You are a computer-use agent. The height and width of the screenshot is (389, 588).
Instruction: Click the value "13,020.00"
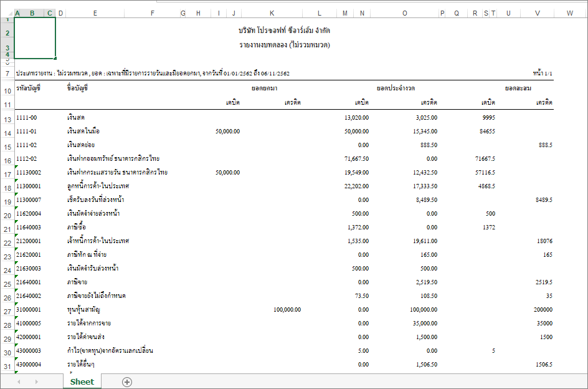pyautogui.click(x=356, y=118)
